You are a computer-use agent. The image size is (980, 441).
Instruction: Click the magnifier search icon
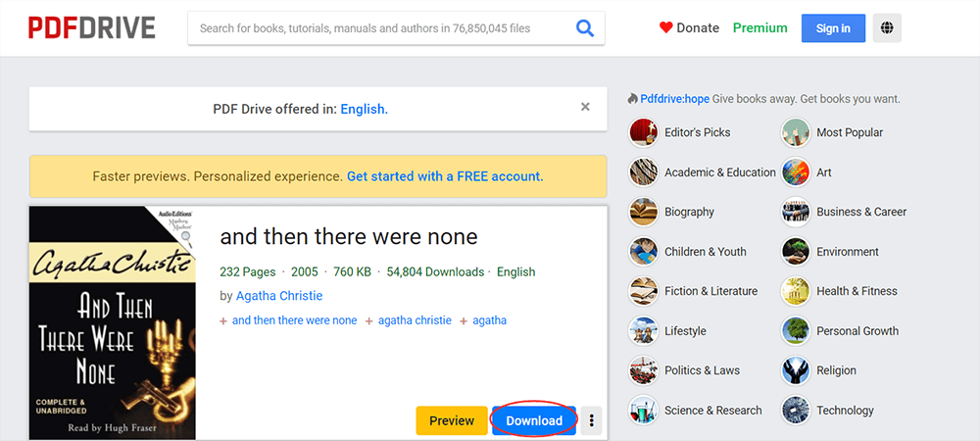tap(585, 28)
